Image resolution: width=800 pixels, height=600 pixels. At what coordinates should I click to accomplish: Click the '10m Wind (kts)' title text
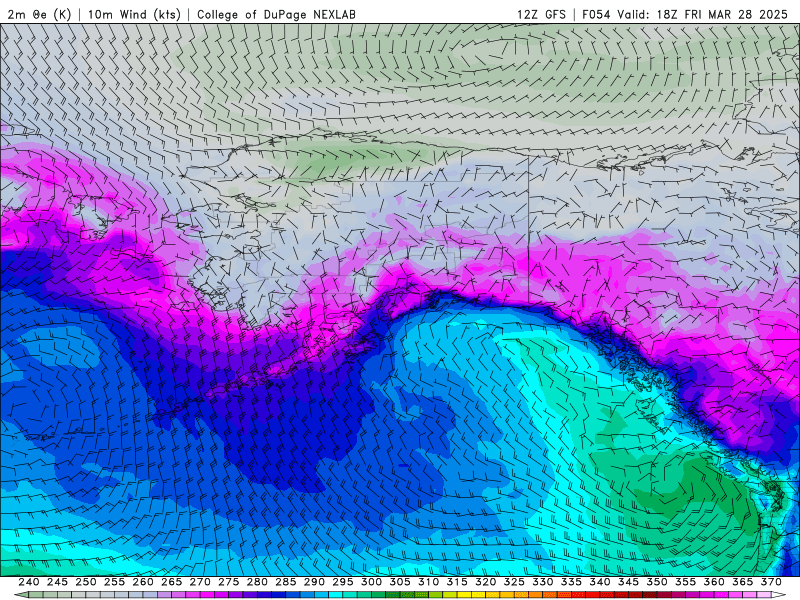click(134, 14)
